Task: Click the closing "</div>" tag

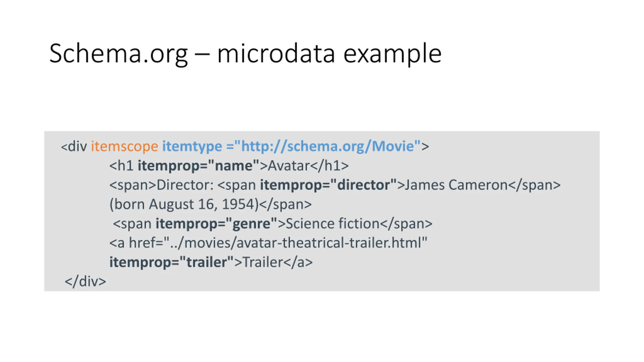Action: coord(85,282)
